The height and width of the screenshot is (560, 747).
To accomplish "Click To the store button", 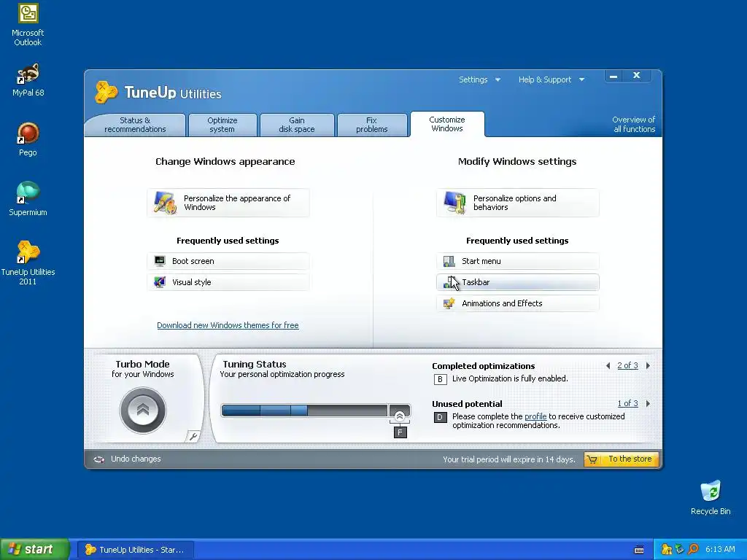I will point(622,459).
